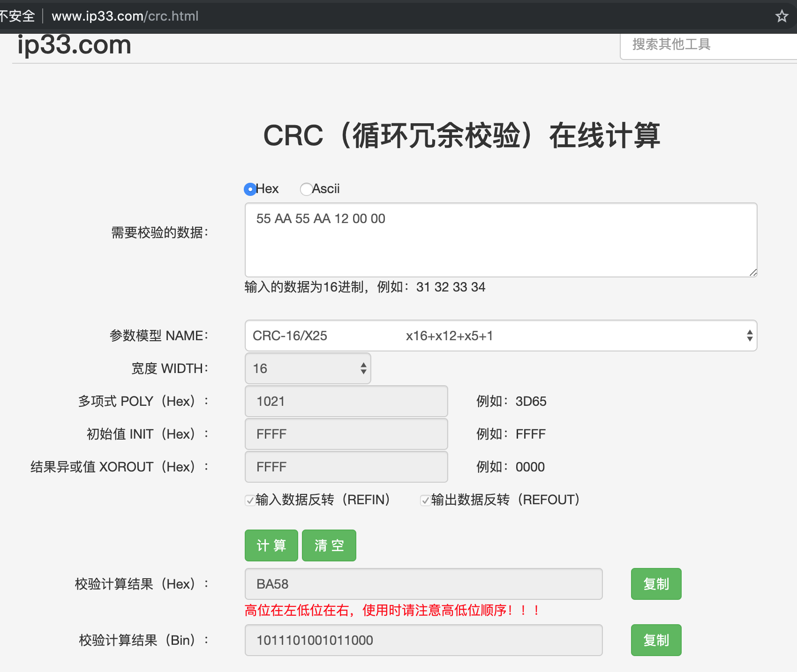Viewport: 797px width, 672px height.
Task: Toggle the REFIN input reverse checkbox
Action: click(250, 500)
